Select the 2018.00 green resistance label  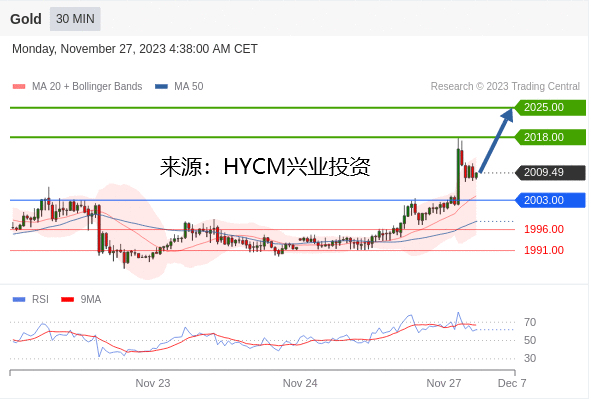pos(550,137)
